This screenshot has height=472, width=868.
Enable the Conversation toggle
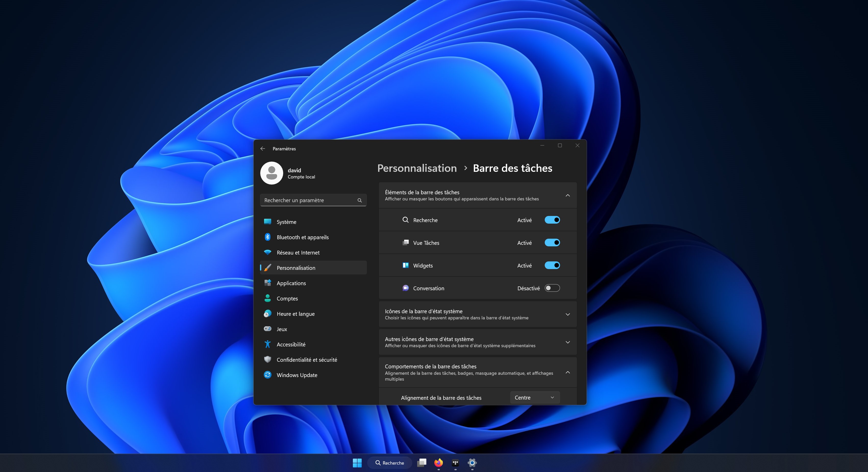(x=552, y=288)
